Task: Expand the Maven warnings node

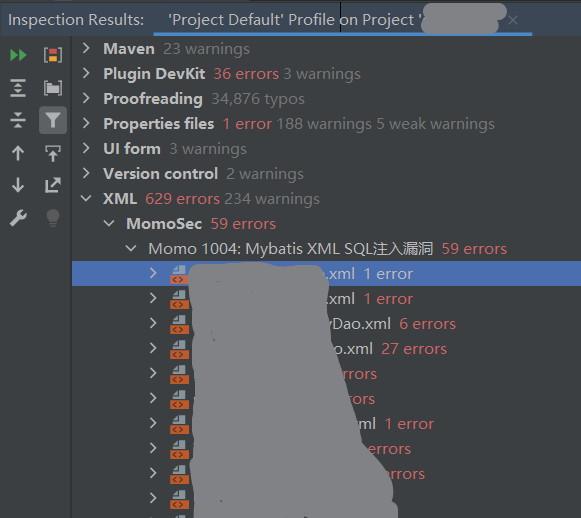Action: 86,48
